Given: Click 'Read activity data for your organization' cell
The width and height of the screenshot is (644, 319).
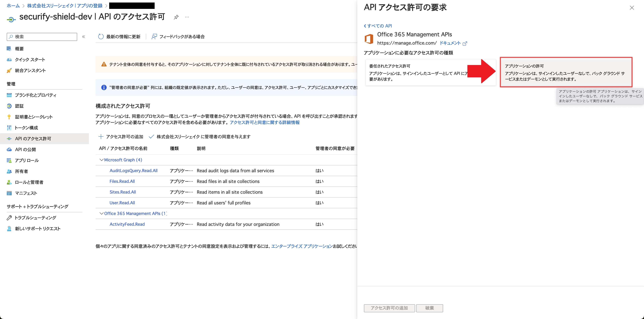Looking at the screenshot, I should coord(238,224).
